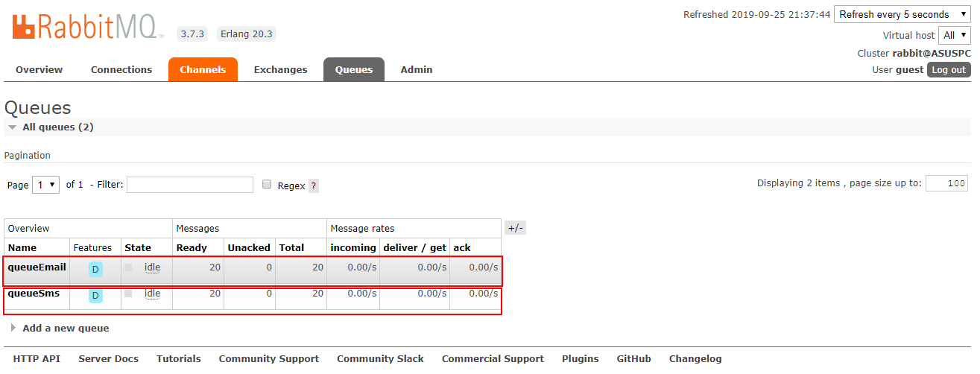Viewport: 980px width, 374px height.
Task: Open the Community Slack link
Action: (x=380, y=359)
